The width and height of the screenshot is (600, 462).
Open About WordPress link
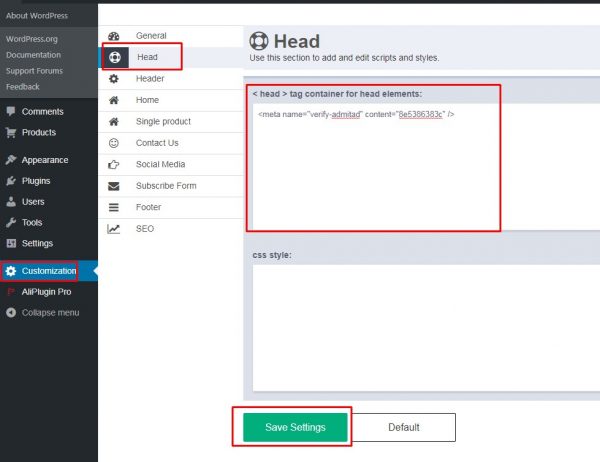click(x=37, y=16)
